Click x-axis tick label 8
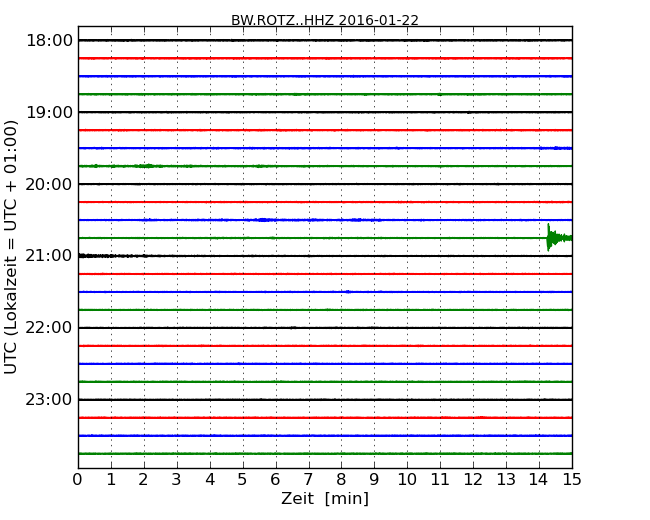This screenshot has height=520, width=650. 341,480
